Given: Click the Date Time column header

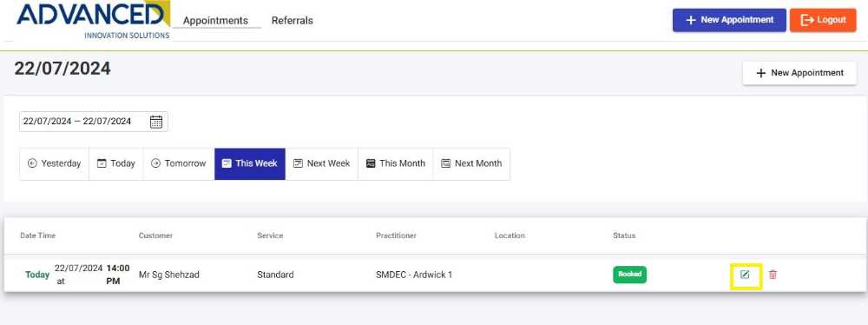Looking at the screenshot, I should click(37, 235).
